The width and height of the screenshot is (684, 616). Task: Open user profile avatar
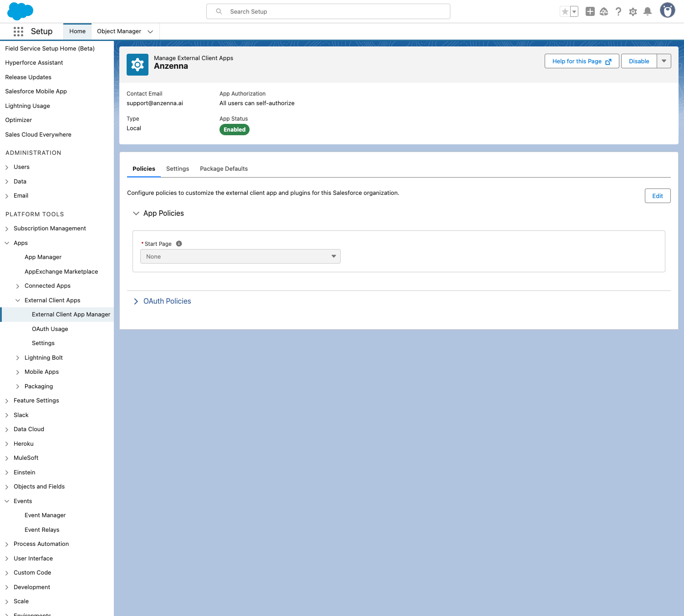point(667,10)
